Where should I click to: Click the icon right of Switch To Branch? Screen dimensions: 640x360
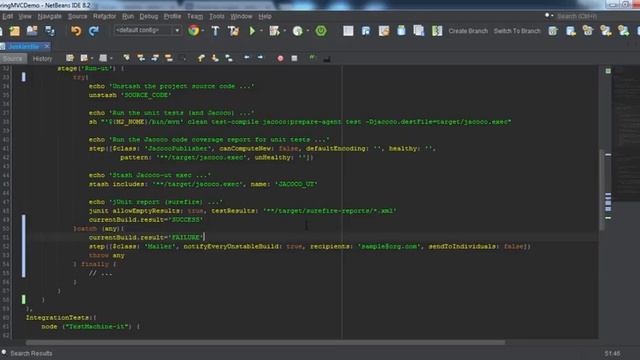(553, 31)
